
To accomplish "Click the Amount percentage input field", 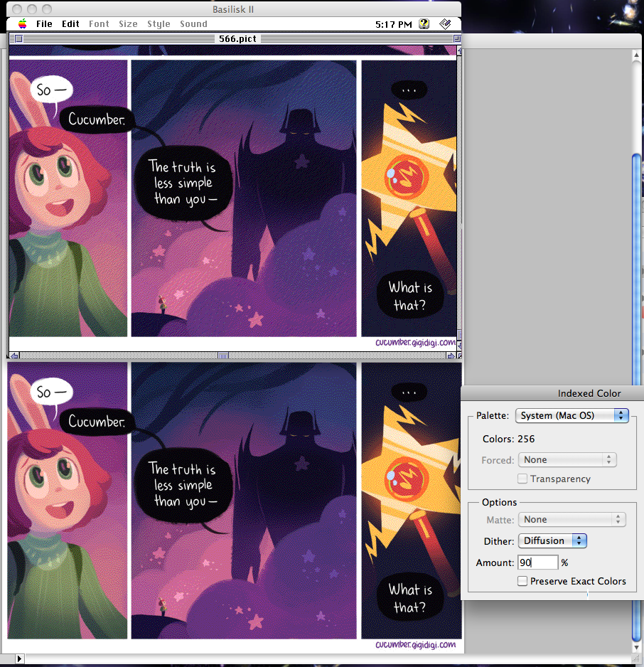I will (x=537, y=562).
